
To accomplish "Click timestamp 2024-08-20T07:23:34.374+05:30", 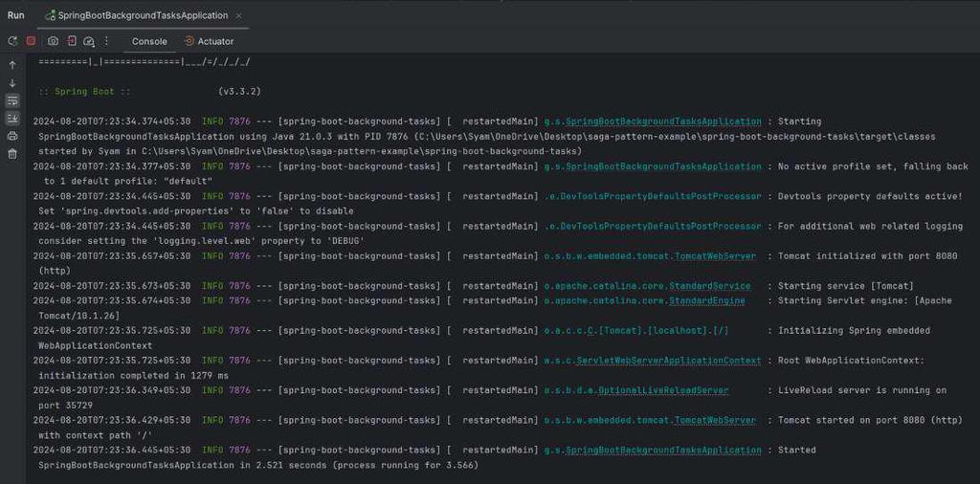I will (112, 121).
